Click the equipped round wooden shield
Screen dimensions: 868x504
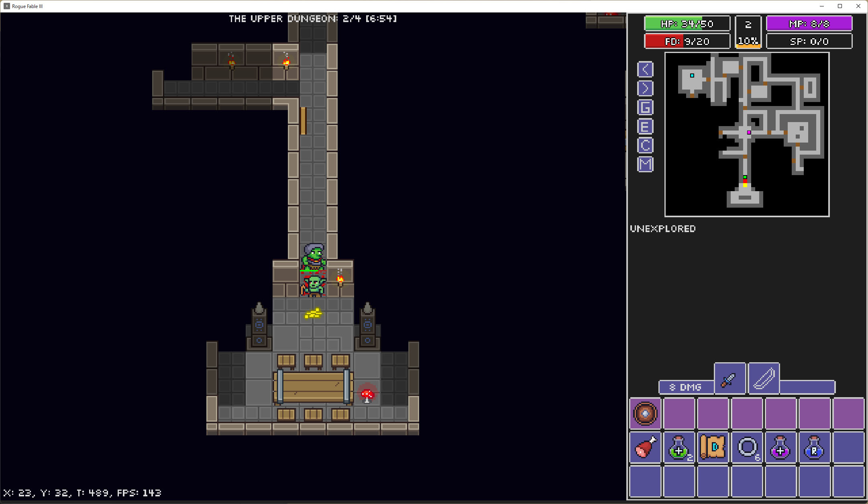[x=645, y=413]
